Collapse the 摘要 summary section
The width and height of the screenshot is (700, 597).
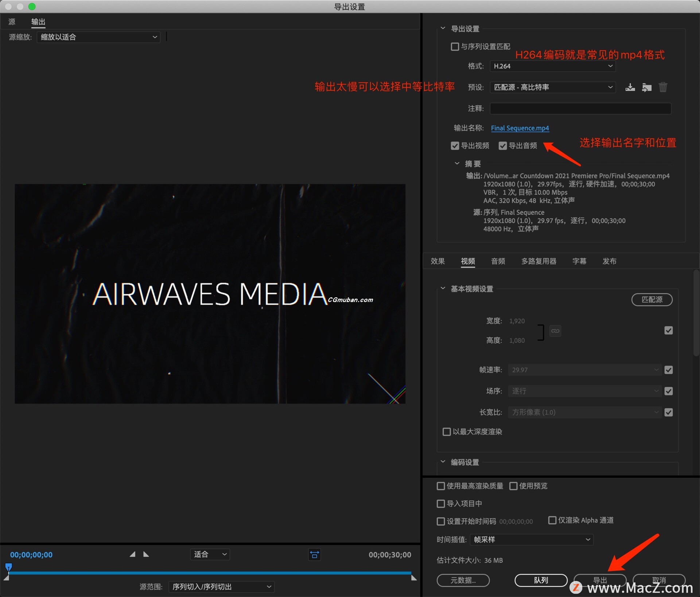(x=456, y=163)
